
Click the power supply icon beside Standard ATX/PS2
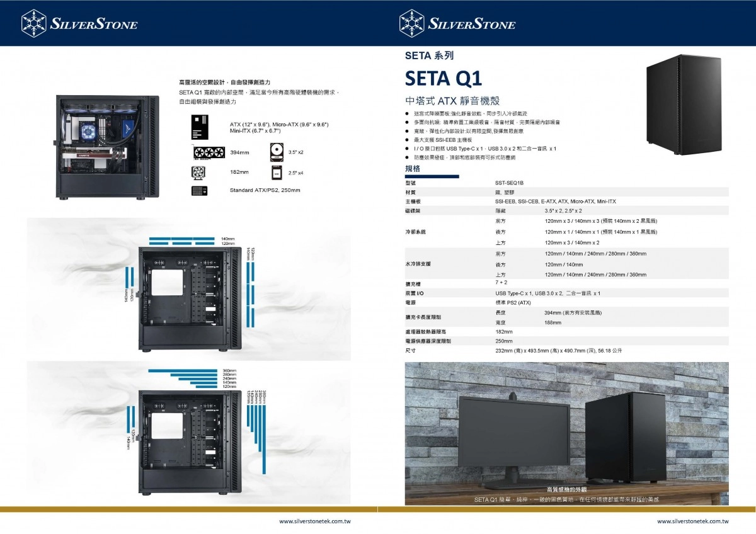coord(201,190)
